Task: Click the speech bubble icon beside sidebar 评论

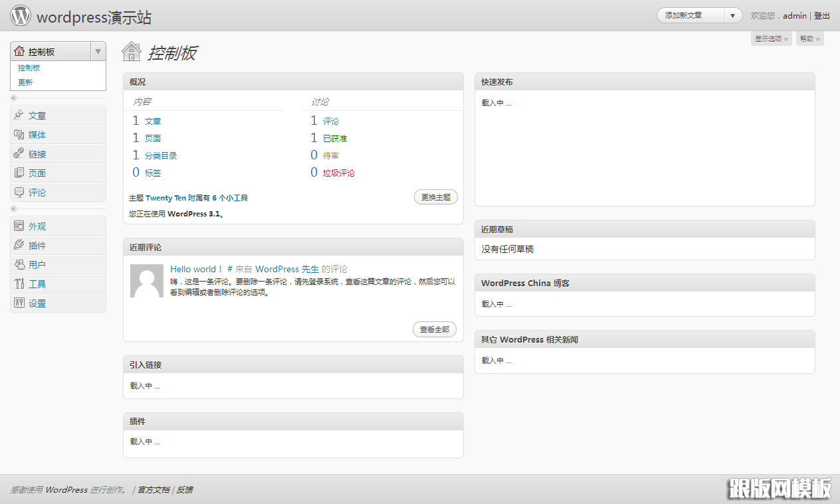Action: click(19, 193)
